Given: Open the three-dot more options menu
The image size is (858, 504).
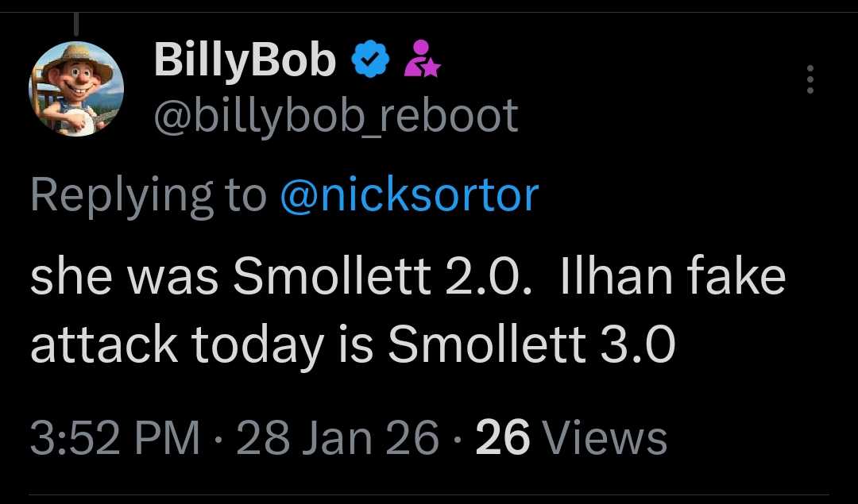Looking at the screenshot, I should pos(810,79).
